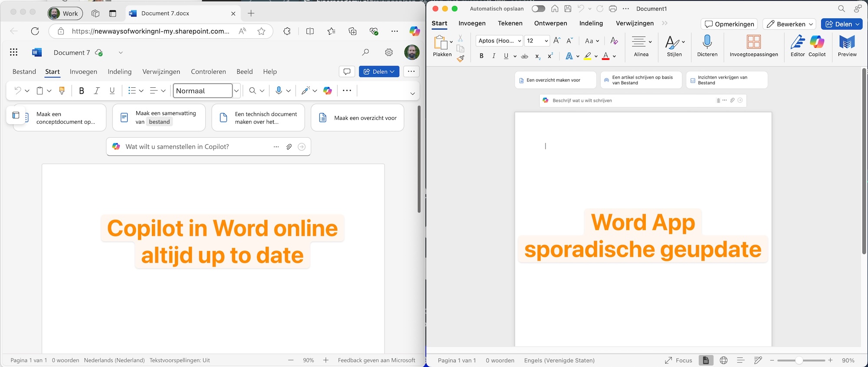This screenshot has height=367, width=868.
Task: Click Opmerkingen button in Word app
Action: 729,24
